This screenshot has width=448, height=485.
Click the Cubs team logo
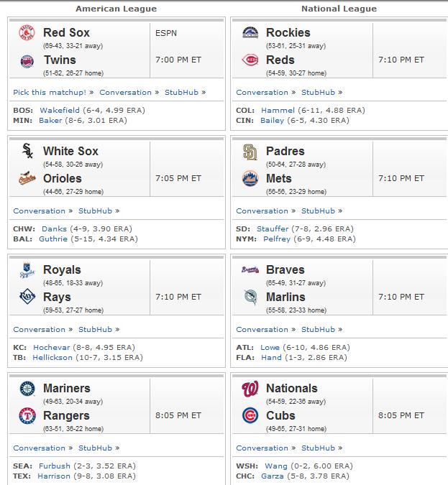click(250, 415)
